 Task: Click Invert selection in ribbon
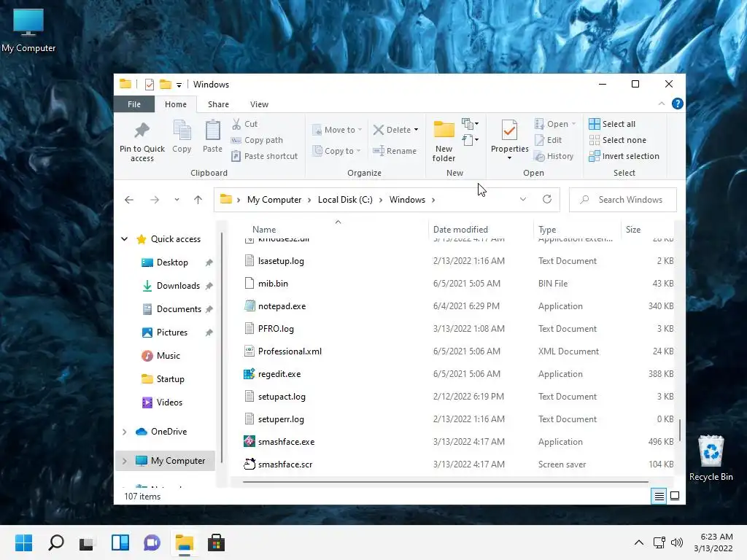[x=624, y=156]
